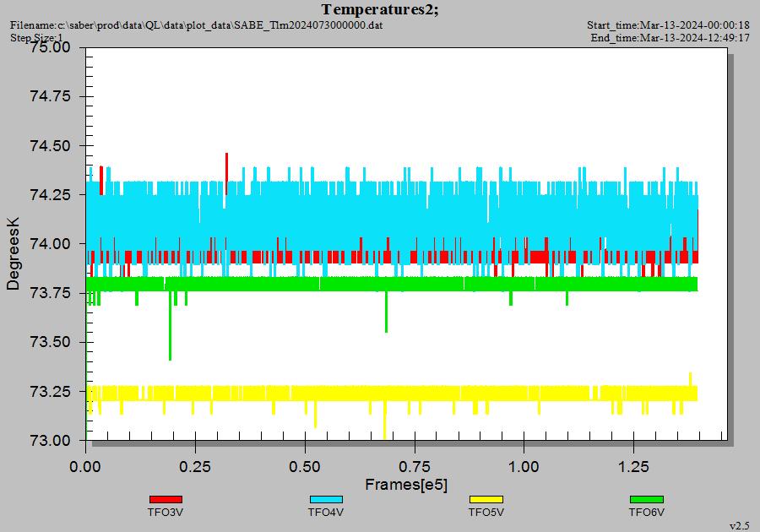Click the 0.25 x-axis tick label
760x532 pixels.
click(195, 467)
